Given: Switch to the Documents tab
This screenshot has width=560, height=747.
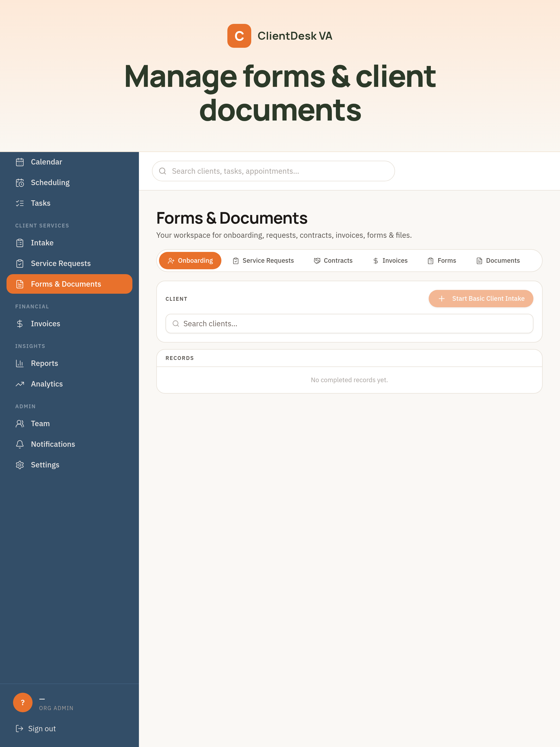Looking at the screenshot, I should [x=498, y=261].
